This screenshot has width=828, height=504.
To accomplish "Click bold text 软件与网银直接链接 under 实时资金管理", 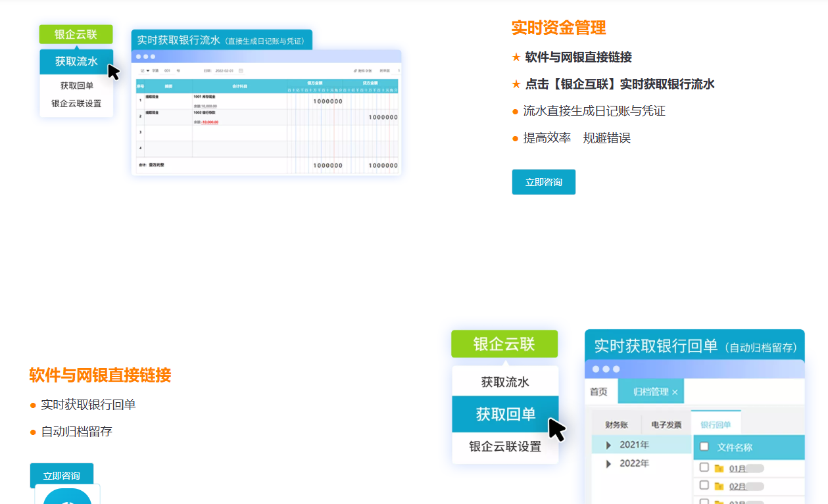I will pos(578,57).
